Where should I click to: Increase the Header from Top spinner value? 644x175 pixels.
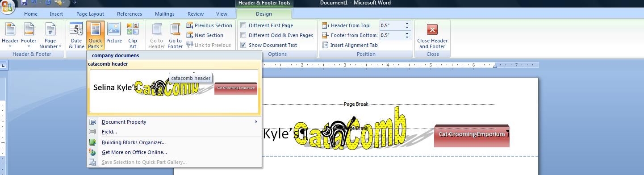407,24
